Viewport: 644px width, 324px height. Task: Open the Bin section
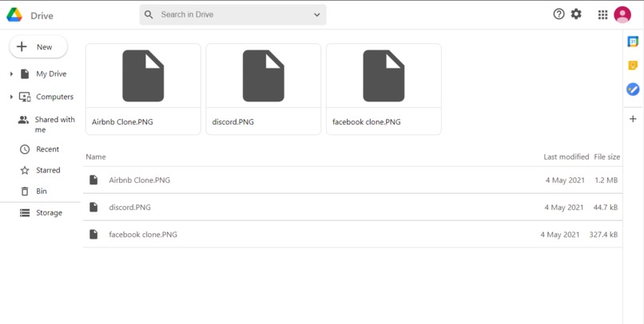click(x=42, y=191)
